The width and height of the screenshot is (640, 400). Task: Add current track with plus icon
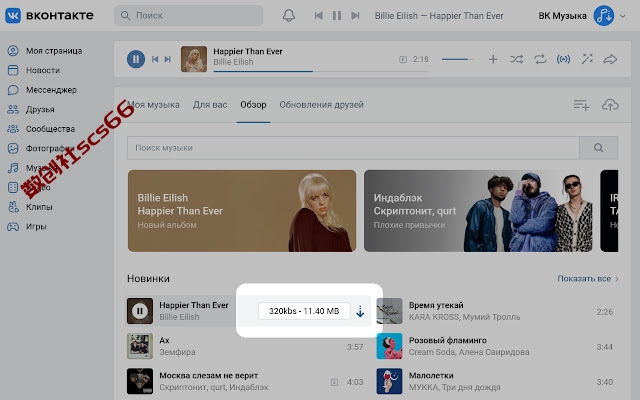click(493, 60)
